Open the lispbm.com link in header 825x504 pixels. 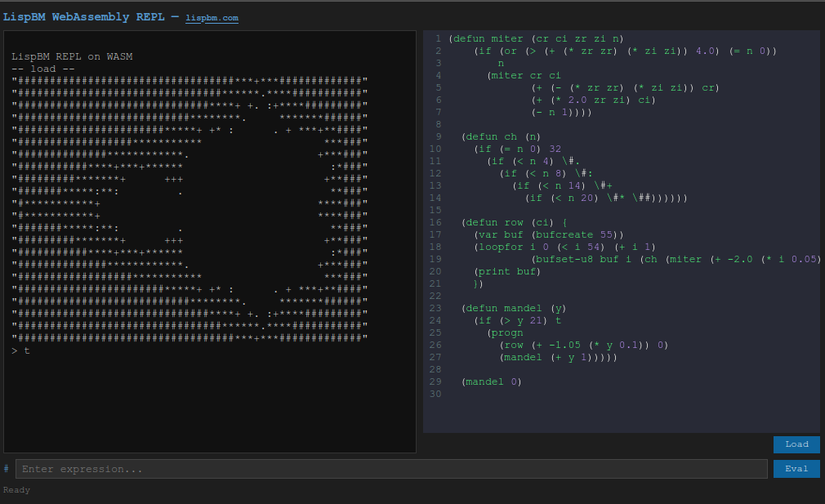pos(212,18)
